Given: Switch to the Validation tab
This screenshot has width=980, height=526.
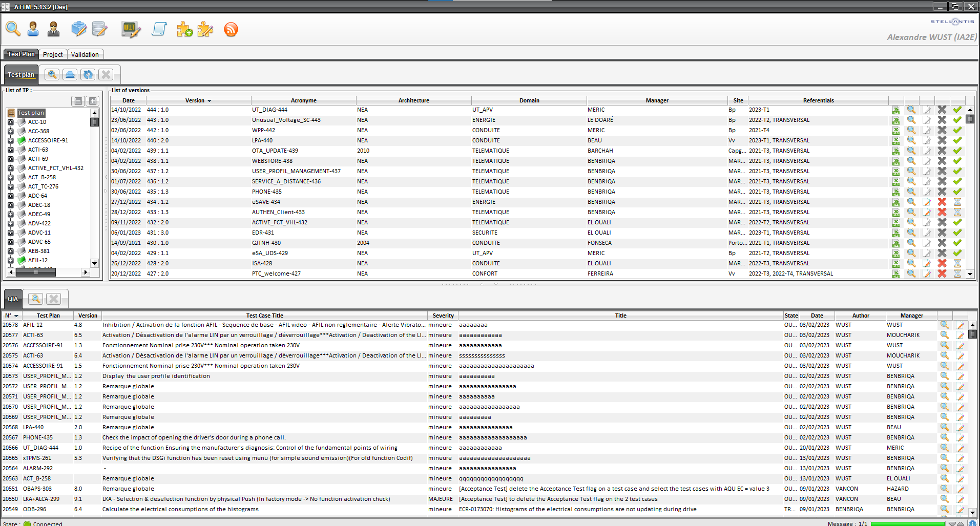Looking at the screenshot, I should coord(85,55).
